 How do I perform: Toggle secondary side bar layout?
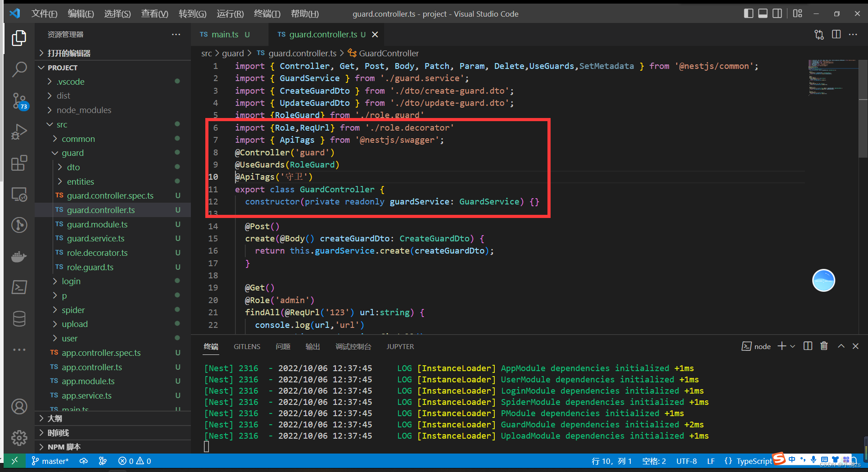pos(777,14)
